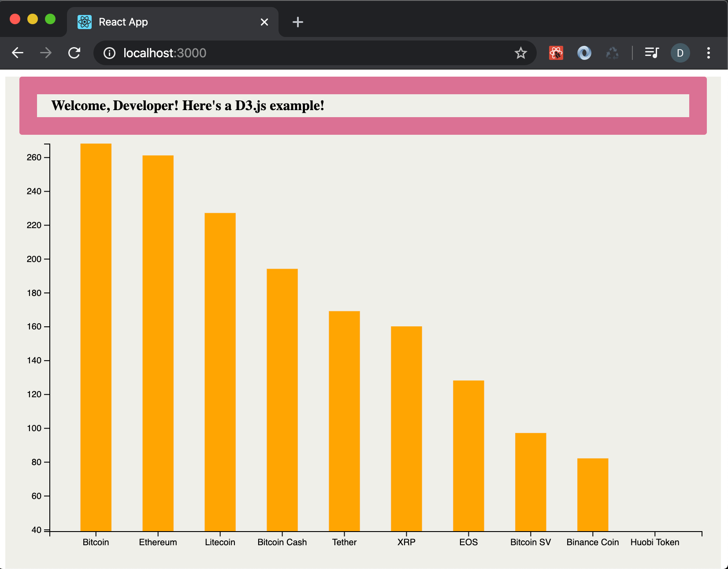Open a new browser tab
The height and width of the screenshot is (569, 728).
[298, 22]
